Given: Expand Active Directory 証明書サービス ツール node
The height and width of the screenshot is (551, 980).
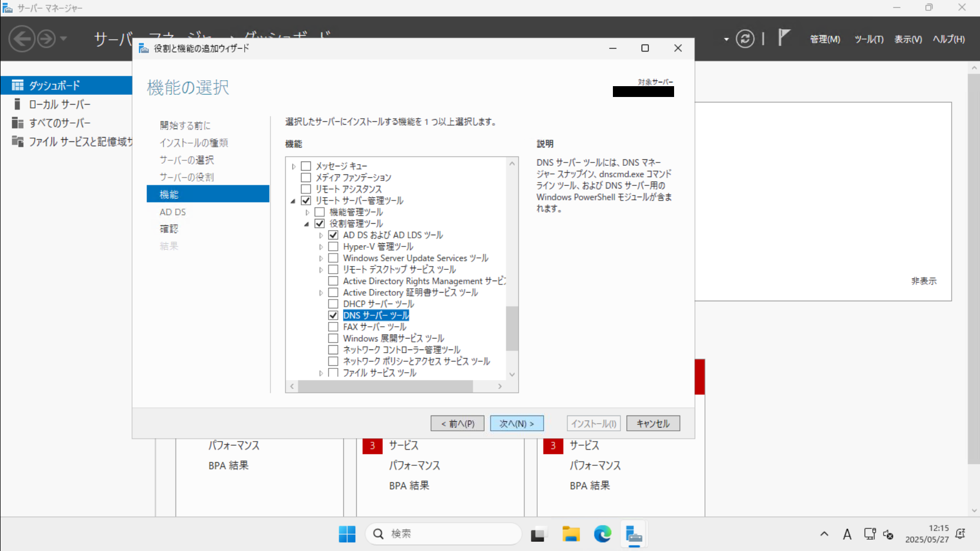Looking at the screenshot, I should tap(321, 293).
